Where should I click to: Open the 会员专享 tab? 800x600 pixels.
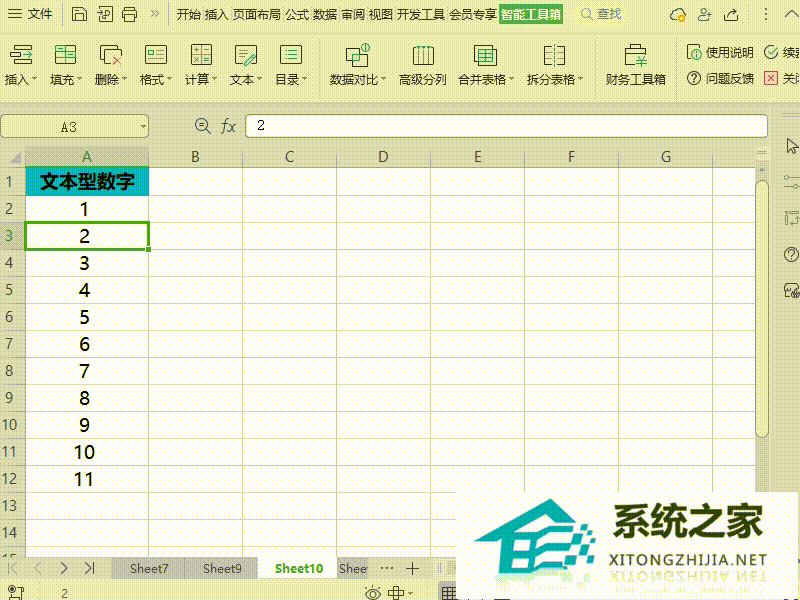pyautogui.click(x=472, y=14)
